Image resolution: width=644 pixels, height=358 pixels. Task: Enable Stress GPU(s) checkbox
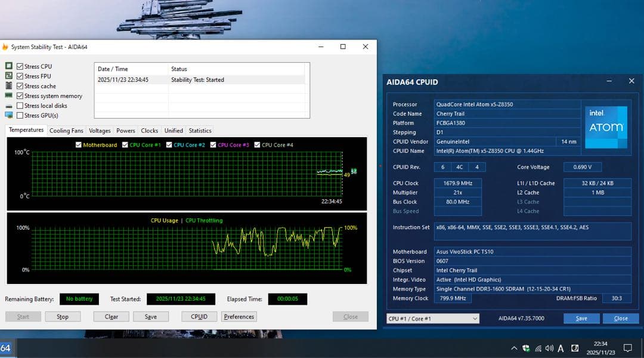pyautogui.click(x=20, y=116)
